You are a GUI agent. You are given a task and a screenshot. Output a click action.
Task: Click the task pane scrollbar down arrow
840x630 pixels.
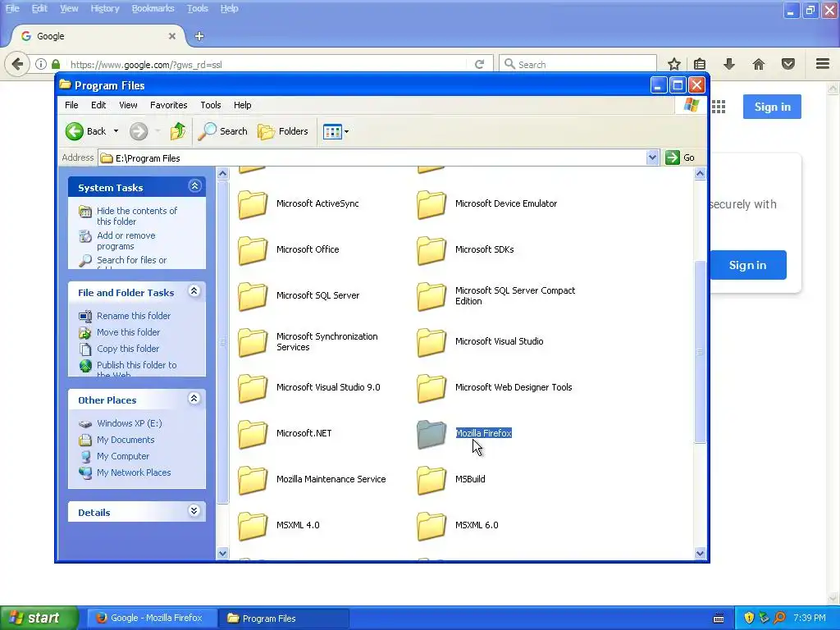223,553
